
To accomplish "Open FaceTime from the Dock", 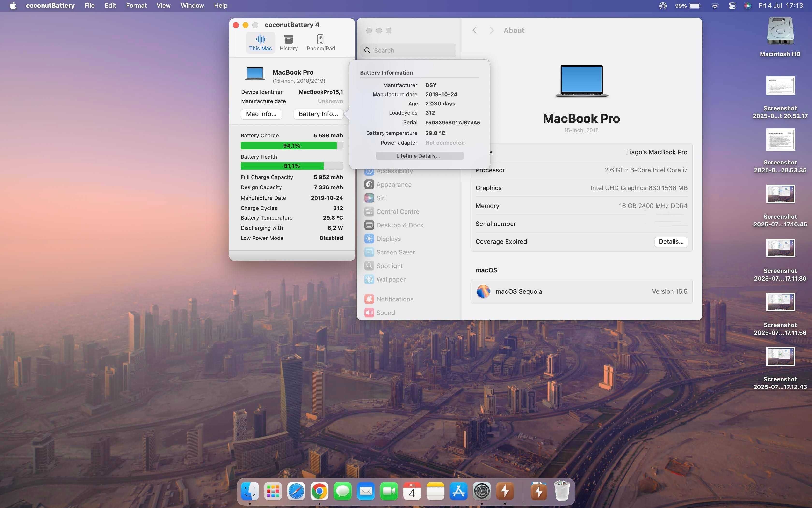I will point(389,492).
